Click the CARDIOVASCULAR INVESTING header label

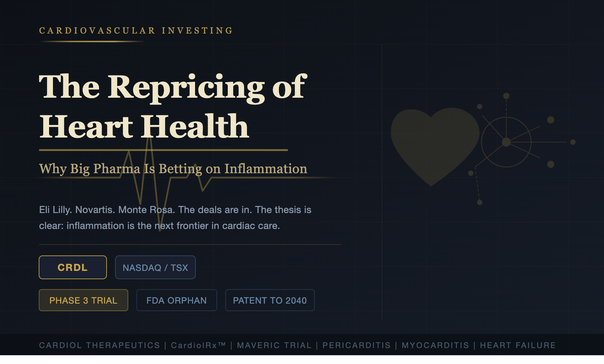pos(136,31)
